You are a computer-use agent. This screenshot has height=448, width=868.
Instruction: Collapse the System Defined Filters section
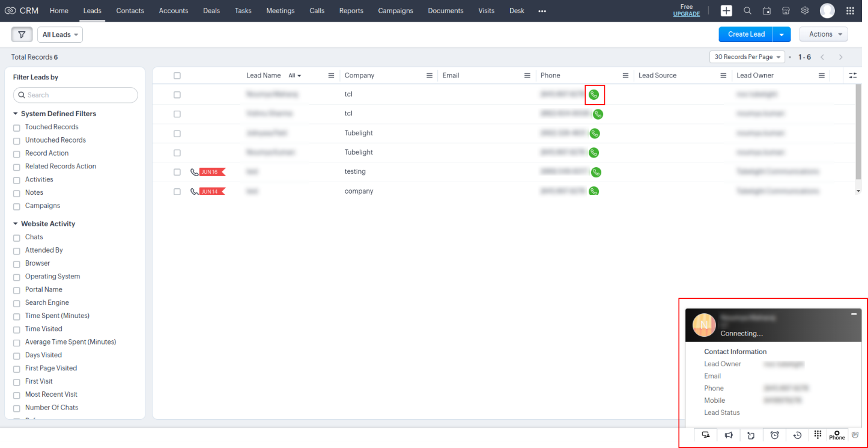point(16,114)
